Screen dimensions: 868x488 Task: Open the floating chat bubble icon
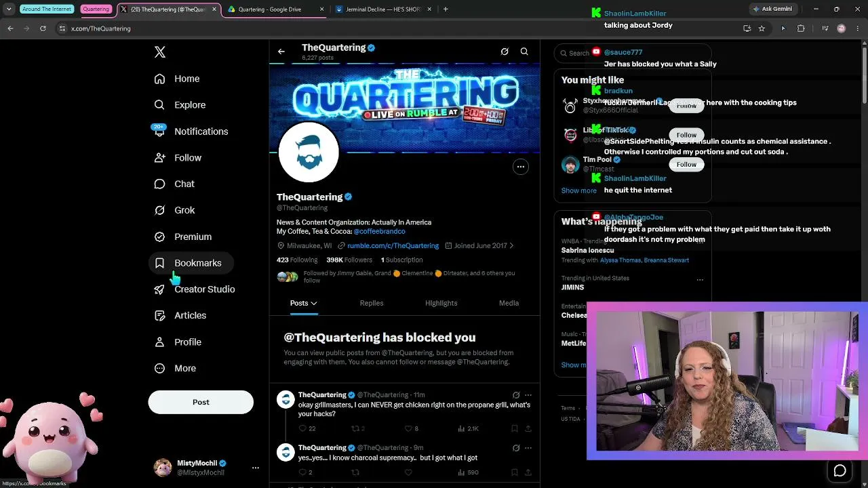[x=840, y=470]
